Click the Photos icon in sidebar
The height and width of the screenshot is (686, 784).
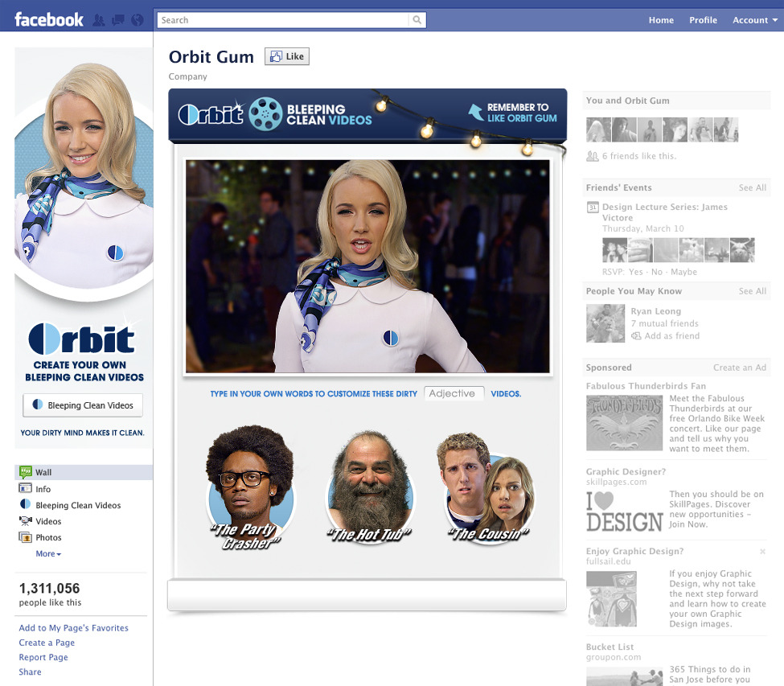[x=25, y=537]
